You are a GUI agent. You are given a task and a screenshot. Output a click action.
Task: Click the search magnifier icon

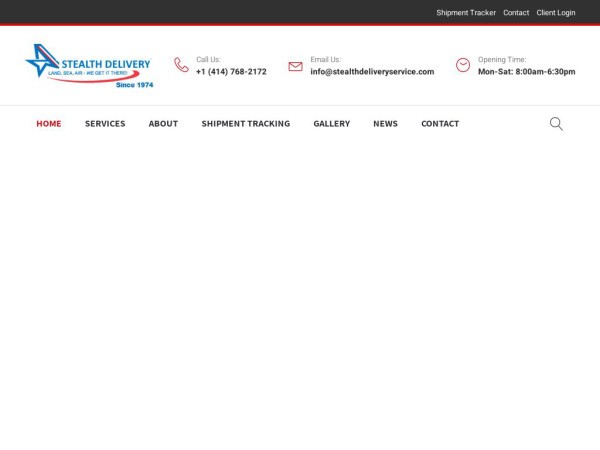click(x=556, y=124)
